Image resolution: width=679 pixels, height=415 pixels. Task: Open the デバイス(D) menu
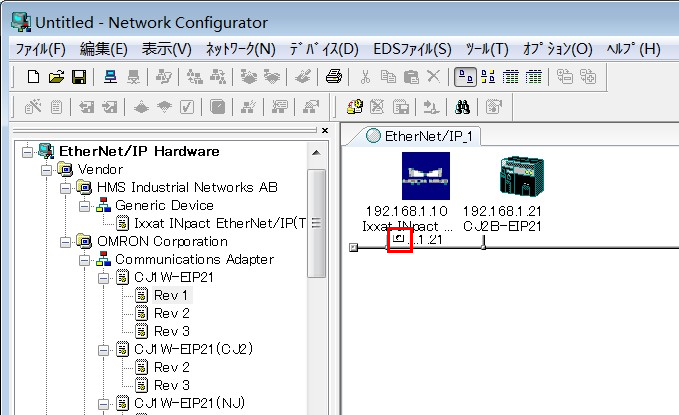tap(324, 49)
